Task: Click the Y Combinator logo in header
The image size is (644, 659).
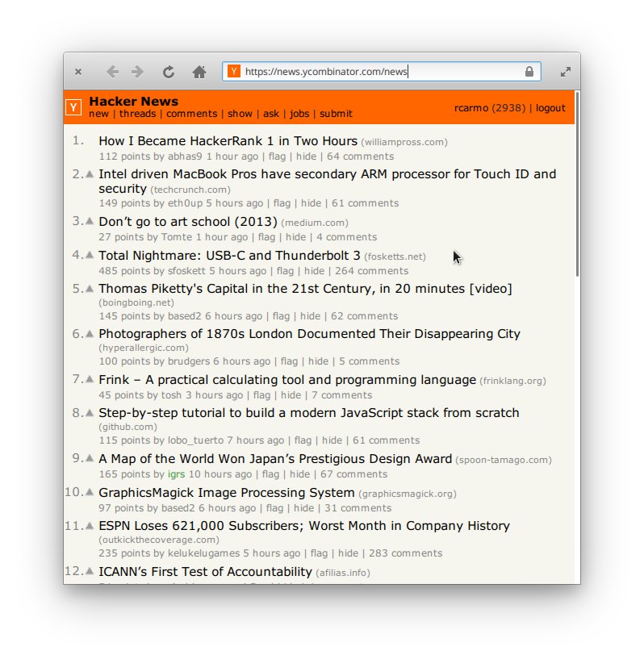Action: (x=73, y=107)
